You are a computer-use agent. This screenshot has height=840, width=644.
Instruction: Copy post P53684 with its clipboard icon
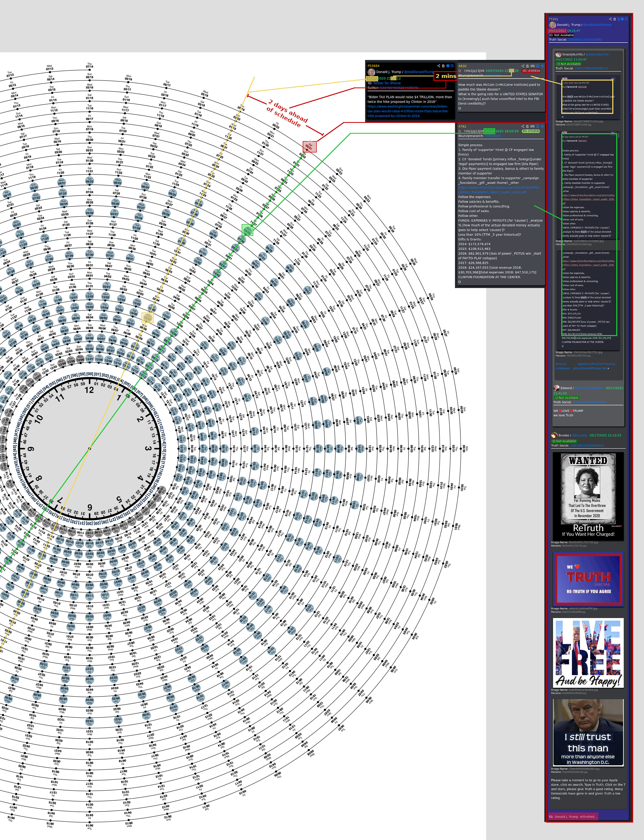click(x=443, y=66)
